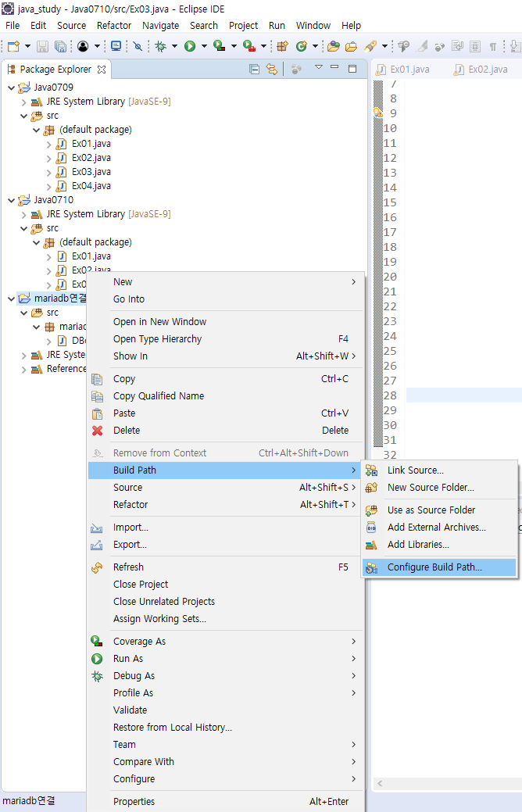Click the editor horizontal scrollbar left arrow
The image size is (522, 812).
(x=380, y=784)
